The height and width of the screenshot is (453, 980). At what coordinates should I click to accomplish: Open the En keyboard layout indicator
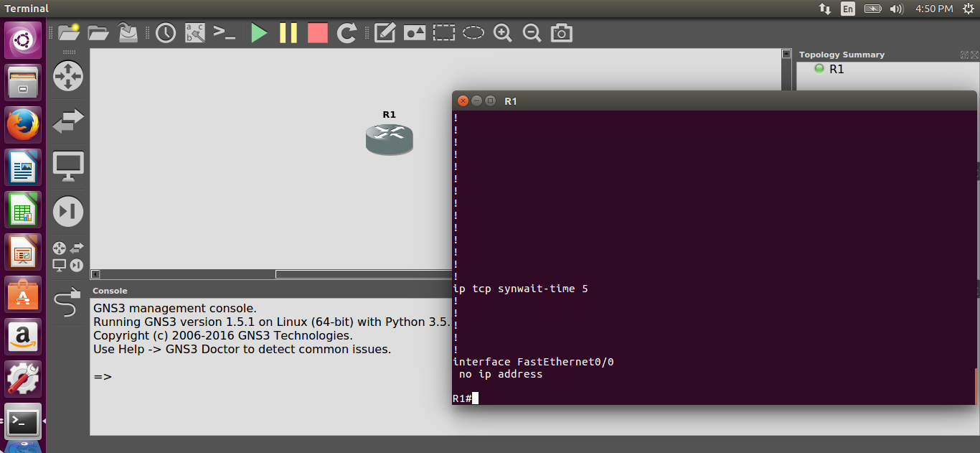coord(848,9)
